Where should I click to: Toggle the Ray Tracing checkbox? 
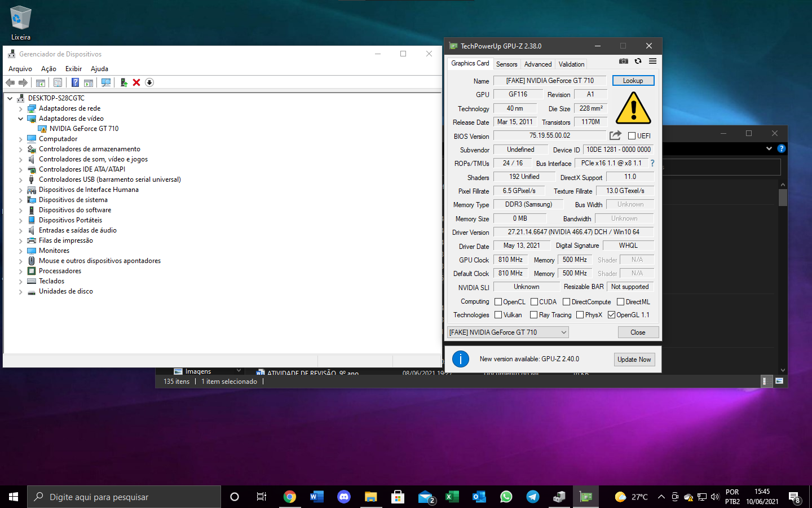coord(533,315)
